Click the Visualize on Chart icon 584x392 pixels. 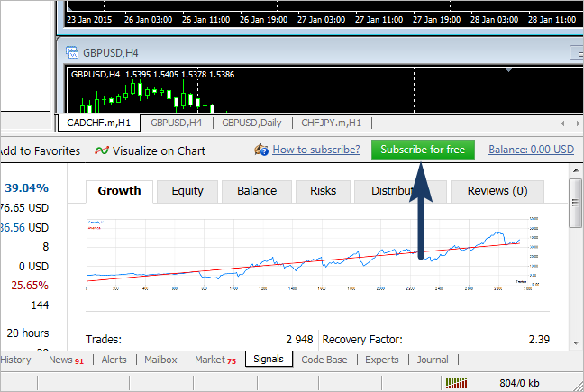click(102, 150)
